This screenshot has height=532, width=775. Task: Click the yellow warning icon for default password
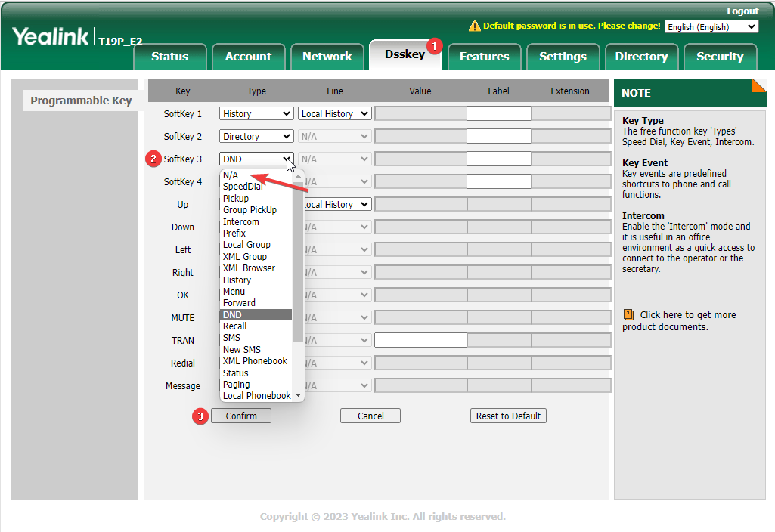pos(474,26)
